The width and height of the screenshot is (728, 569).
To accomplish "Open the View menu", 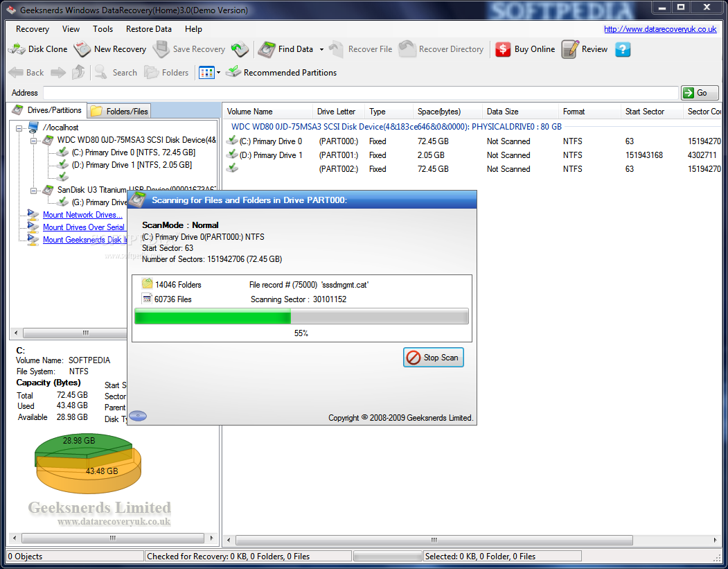I will click(71, 29).
